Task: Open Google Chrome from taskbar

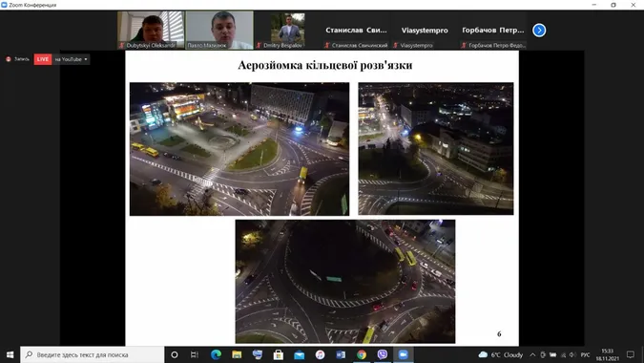Action: (x=362, y=354)
